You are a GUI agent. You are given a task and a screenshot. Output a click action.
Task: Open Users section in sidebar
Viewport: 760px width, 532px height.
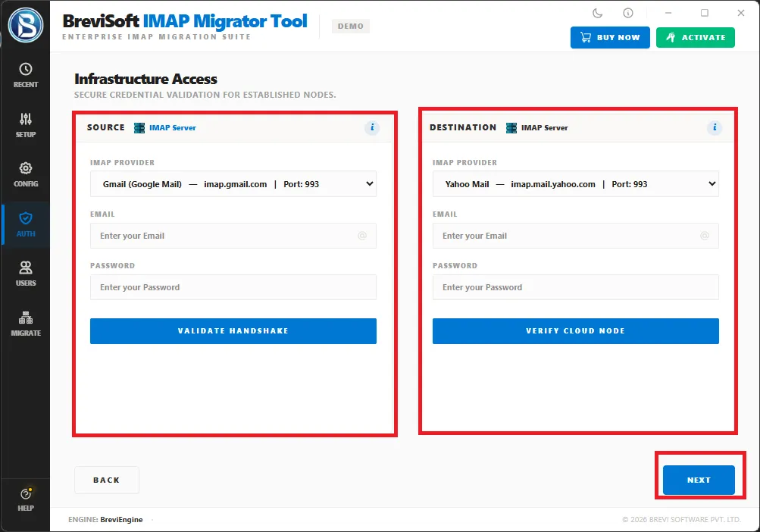[x=26, y=274]
